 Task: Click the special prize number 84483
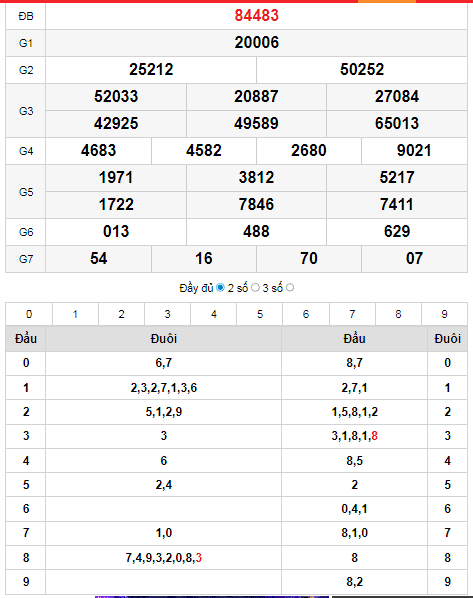[x=256, y=15]
